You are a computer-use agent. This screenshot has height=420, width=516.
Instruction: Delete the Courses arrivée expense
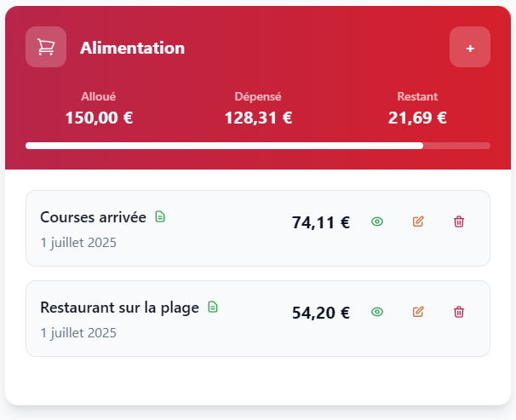click(459, 222)
